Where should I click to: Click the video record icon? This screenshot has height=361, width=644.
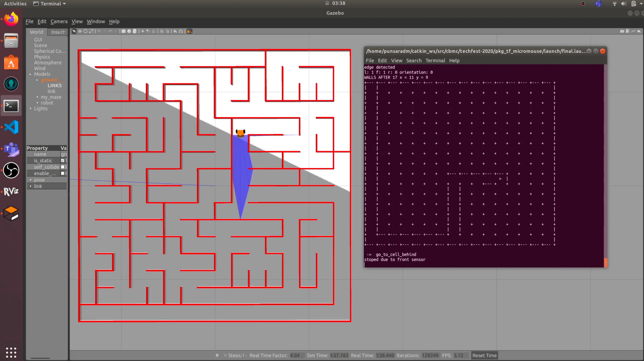639,31
